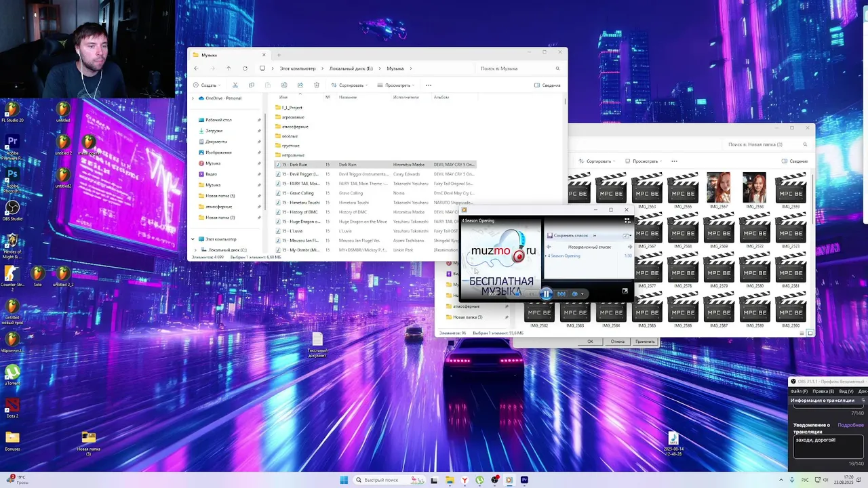Switch to large icons view in Новая папка (3) status bar
The image size is (868, 488).
tap(810, 333)
